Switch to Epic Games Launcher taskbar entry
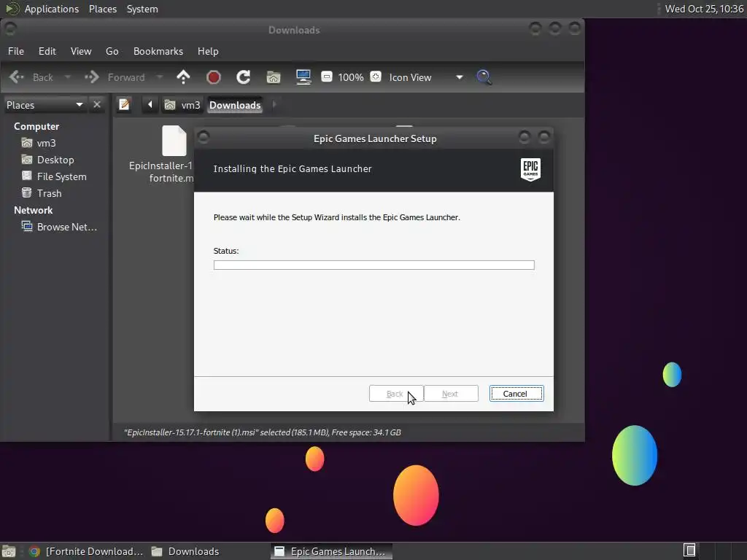Image resolution: width=747 pixels, height=560 pixels. coord(331,551)
